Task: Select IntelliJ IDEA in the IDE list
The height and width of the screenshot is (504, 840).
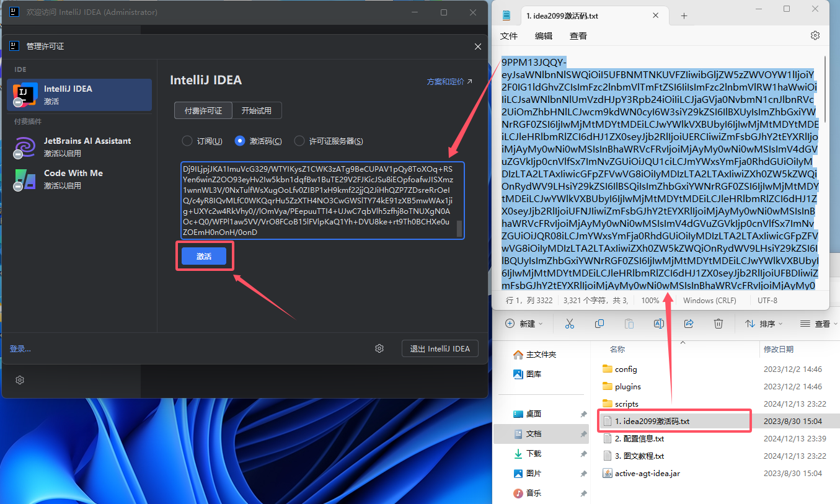Action: coord(79,95)
